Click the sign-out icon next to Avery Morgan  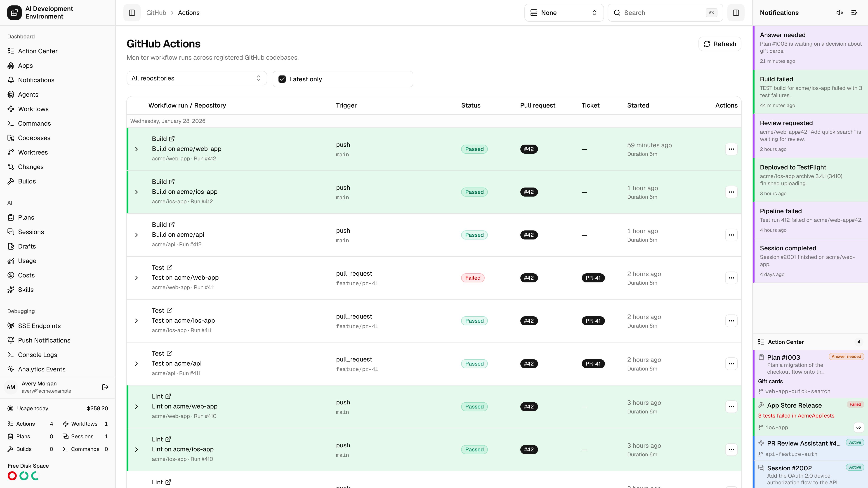pyautogui.click(x=105, y=387)
